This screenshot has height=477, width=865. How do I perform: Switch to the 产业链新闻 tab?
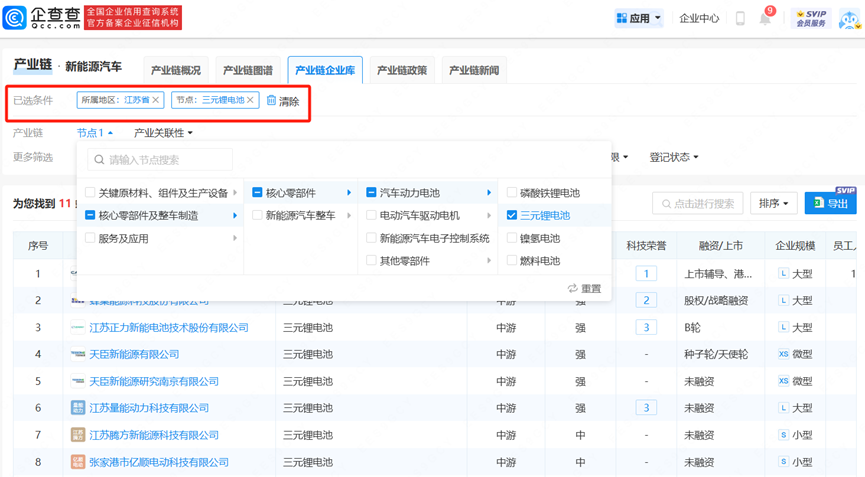tap(474, 70)
